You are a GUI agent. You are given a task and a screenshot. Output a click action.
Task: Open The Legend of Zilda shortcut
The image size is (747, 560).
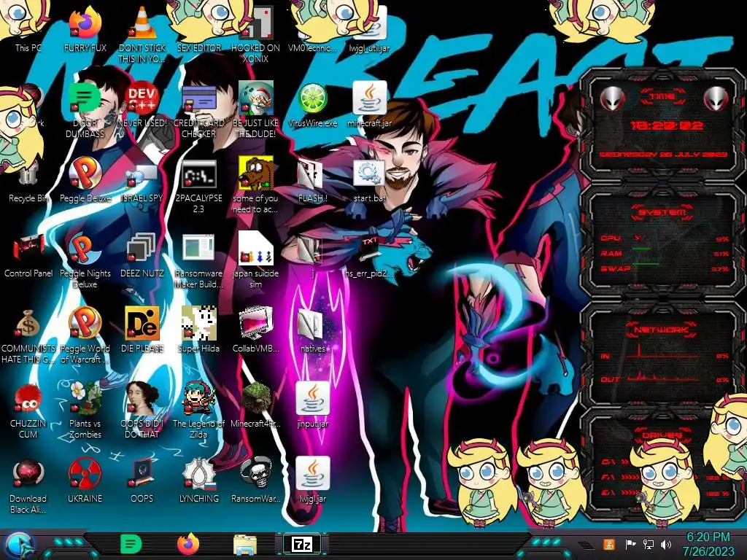(198, 411)
